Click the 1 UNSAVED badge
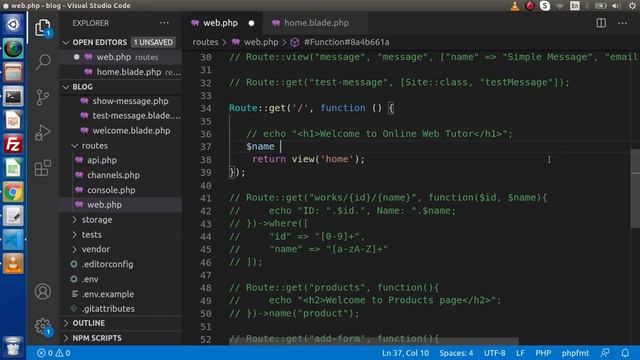Viewport: 640px width, 360px height. (x=153, y=42)
